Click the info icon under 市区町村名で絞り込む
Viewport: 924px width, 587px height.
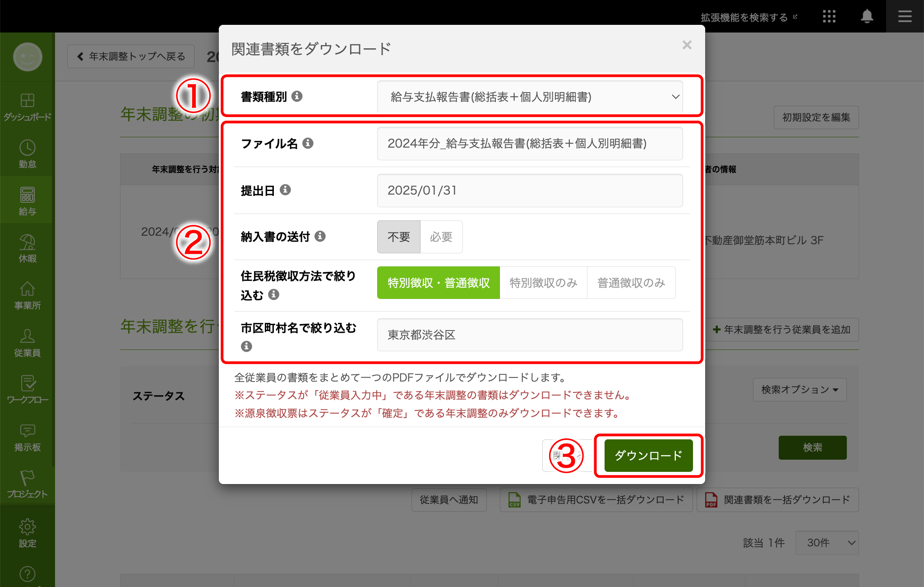[246, 346]
